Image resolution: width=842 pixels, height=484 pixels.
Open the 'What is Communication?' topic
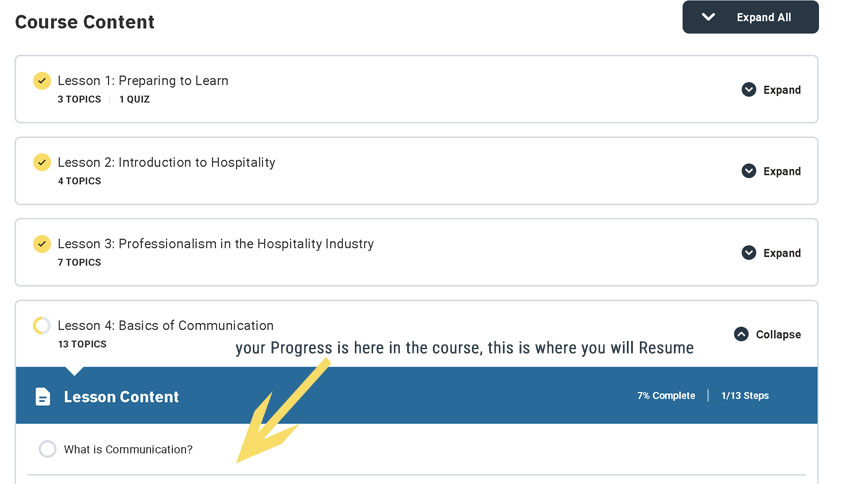point(128,449)
